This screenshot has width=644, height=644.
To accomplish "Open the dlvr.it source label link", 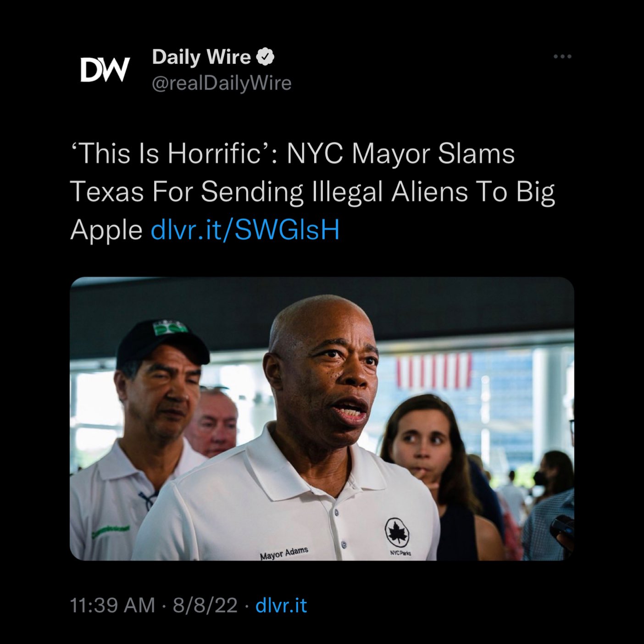I will tap(281, 605).
